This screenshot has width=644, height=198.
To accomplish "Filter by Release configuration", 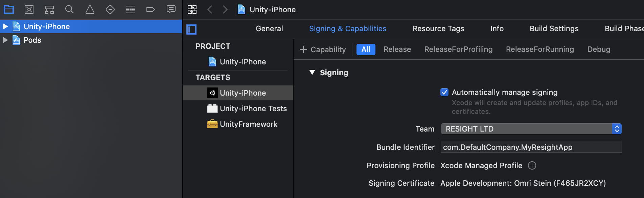I will [397, 49].
